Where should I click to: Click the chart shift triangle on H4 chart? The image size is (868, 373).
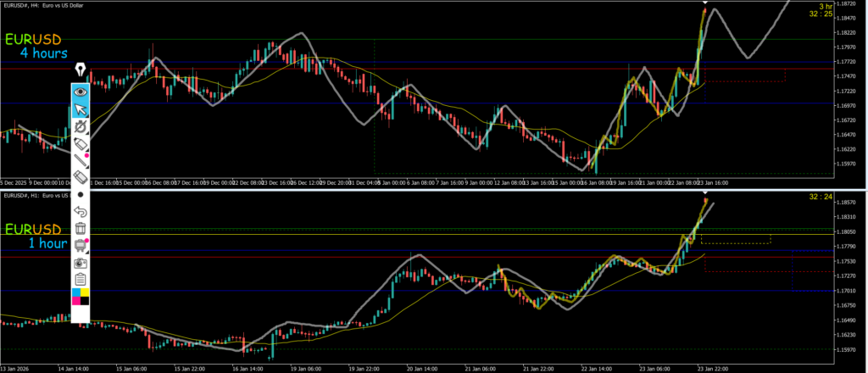704,3
